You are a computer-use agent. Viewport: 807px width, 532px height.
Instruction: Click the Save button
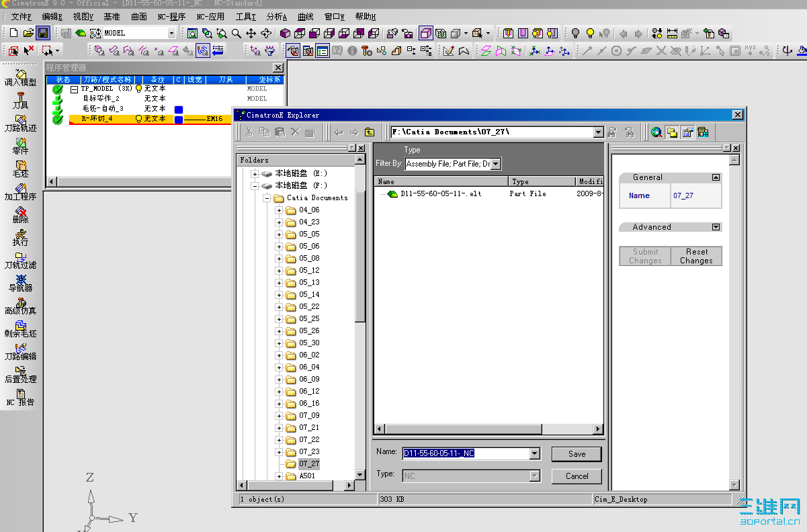click(577, 454)
